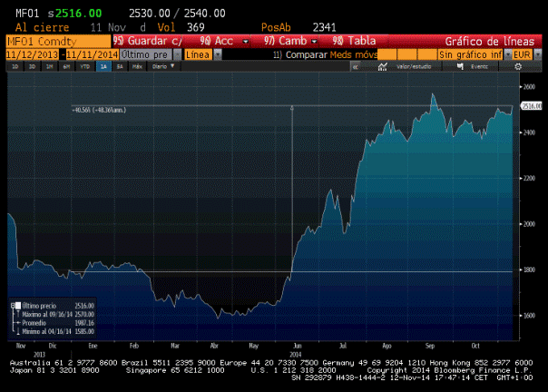Open the Línea chart type dropdown arrow
Image resolution: width=548 pixels, height=392 pixels.
pyautogui.click(x=218, y=55)
